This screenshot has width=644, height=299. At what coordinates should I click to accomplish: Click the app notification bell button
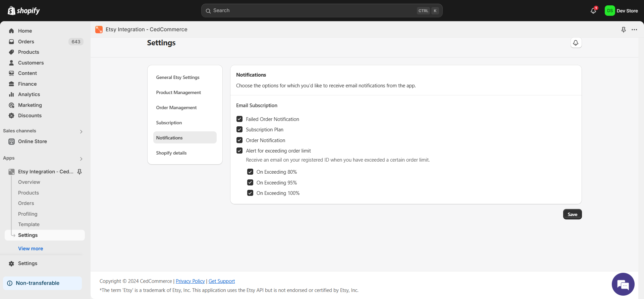(x=576, y=43)
